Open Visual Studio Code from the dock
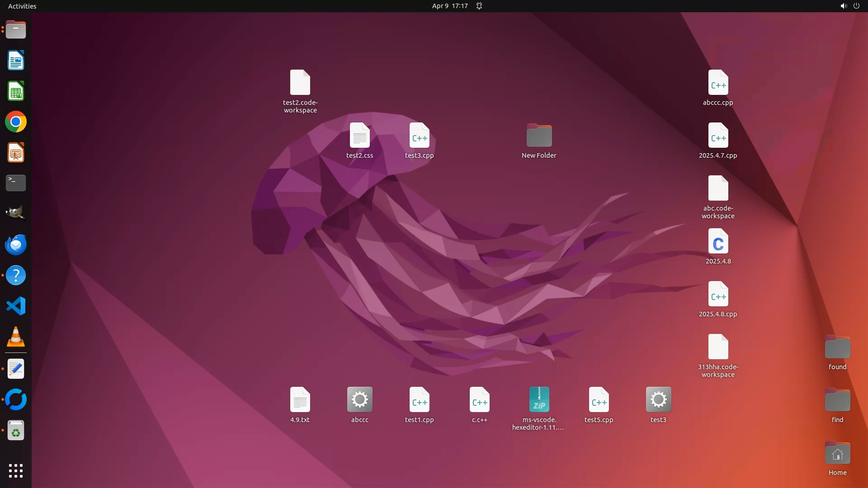The height and width of the screenshot is (488, 868). (16, 306)
